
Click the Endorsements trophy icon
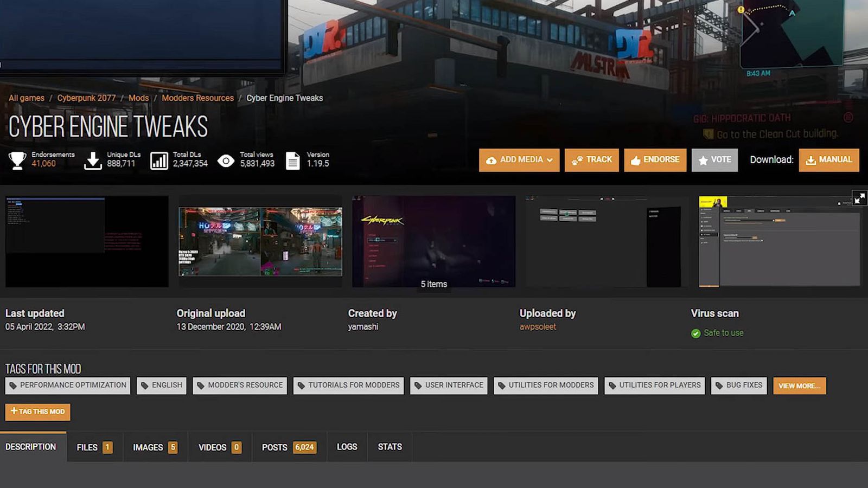[17, 160]
